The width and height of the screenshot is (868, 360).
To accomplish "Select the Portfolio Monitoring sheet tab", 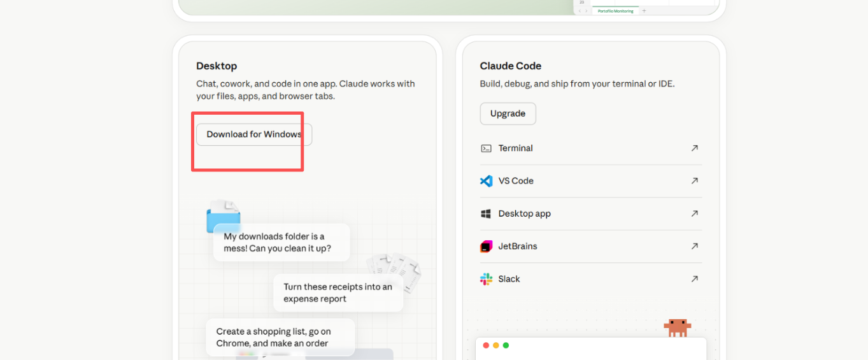I will click(x=616, y=11).
